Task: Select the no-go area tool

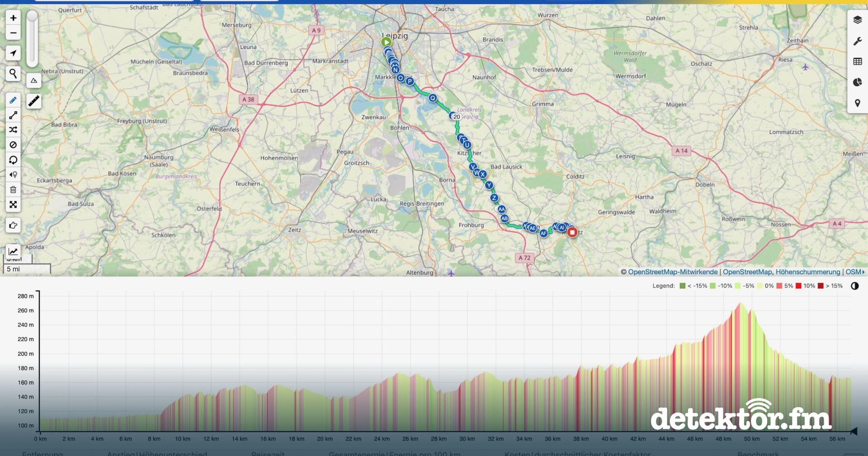Action: 13,145
